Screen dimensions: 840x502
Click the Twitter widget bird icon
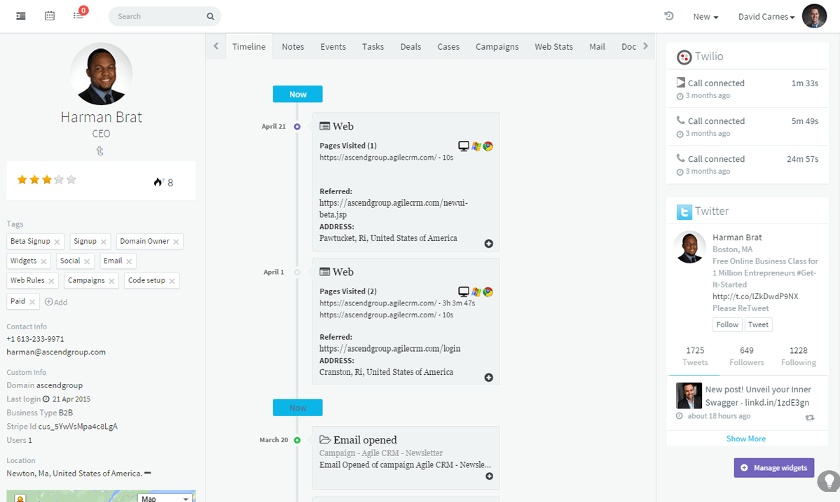pos(684,212)
